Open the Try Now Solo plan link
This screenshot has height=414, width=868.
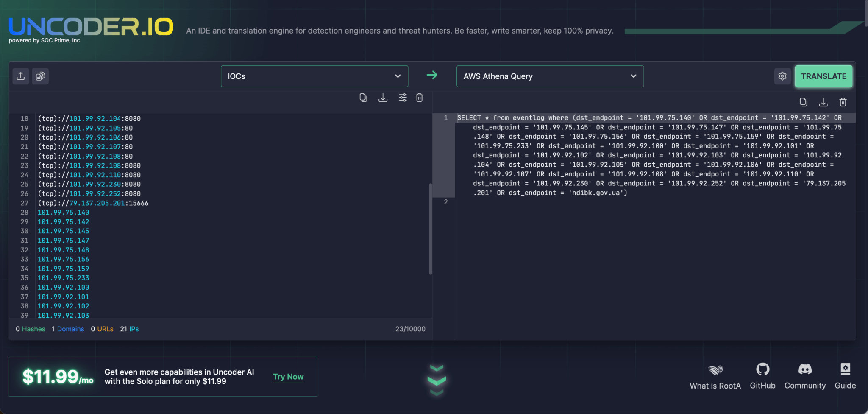pyautogui.click(x=288, y=376)
